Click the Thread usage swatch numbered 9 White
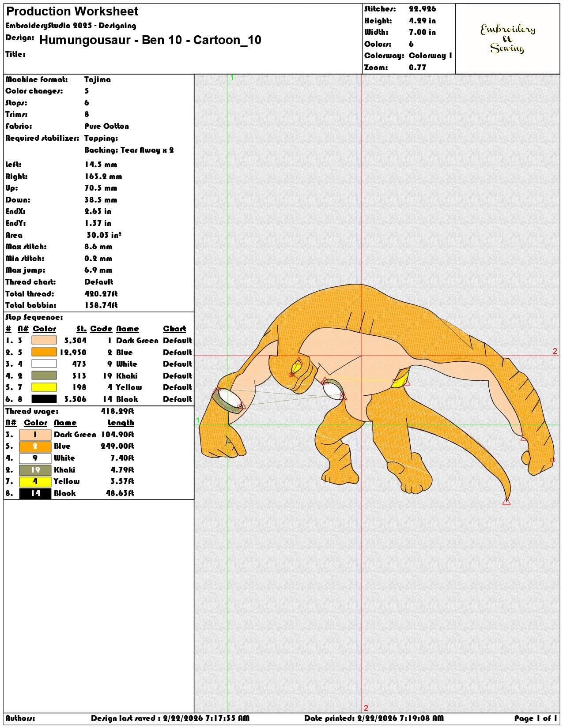 35,458
